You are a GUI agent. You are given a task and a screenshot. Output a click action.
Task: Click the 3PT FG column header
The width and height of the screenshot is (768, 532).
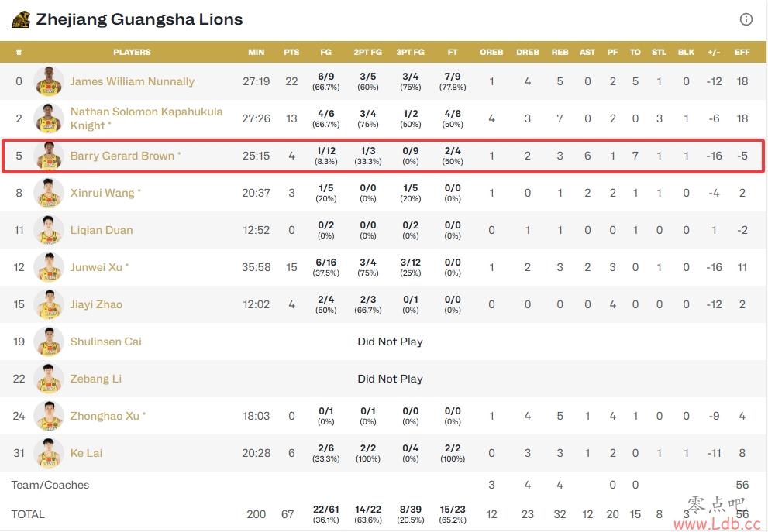411,52
